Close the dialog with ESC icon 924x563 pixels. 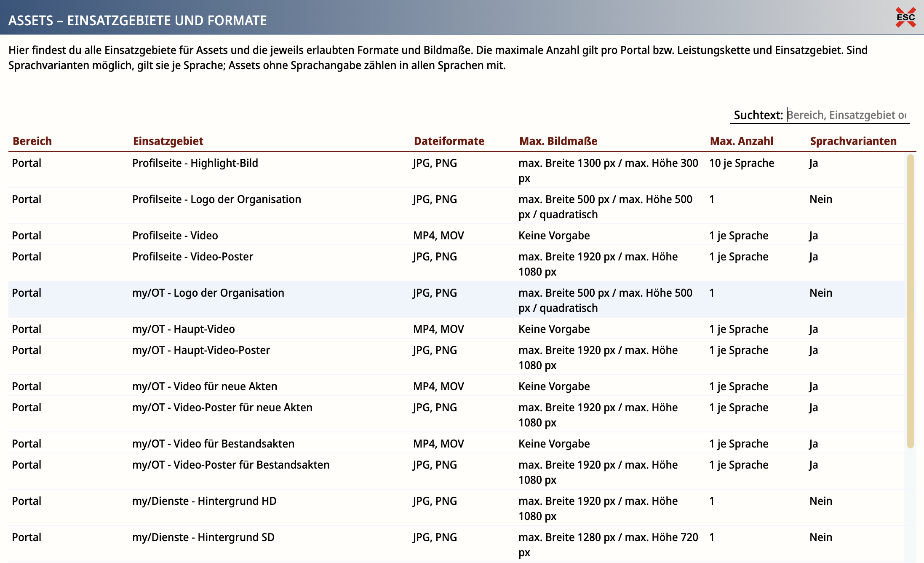[905, 17]
